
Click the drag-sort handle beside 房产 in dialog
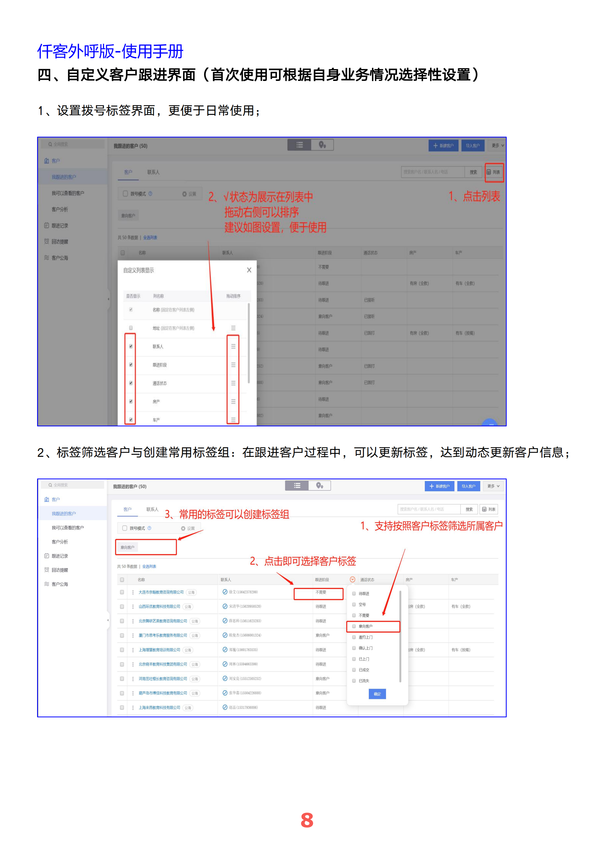233,401
